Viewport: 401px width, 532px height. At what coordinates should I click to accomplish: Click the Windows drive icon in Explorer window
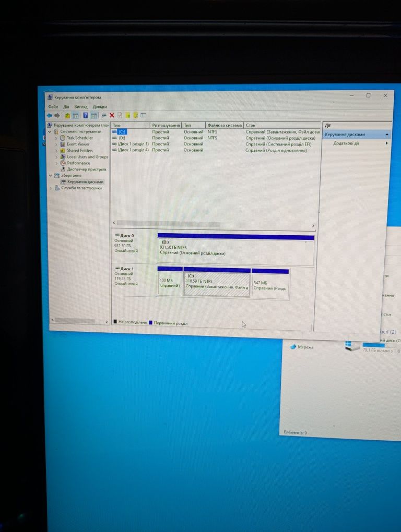[352, 346]
